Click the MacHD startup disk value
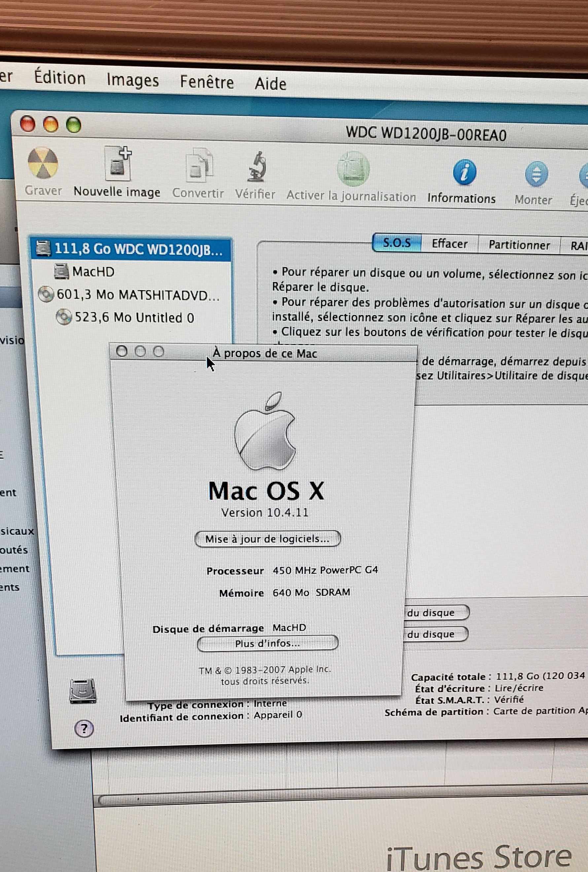The width and height of the screenshot is (588, 872). tap(289, 627)
